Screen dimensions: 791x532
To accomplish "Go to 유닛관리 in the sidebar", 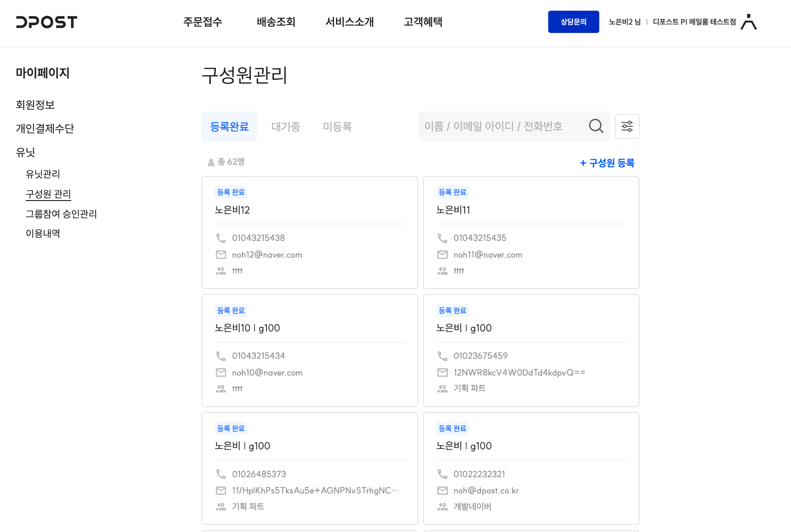I will click(43, 174).
